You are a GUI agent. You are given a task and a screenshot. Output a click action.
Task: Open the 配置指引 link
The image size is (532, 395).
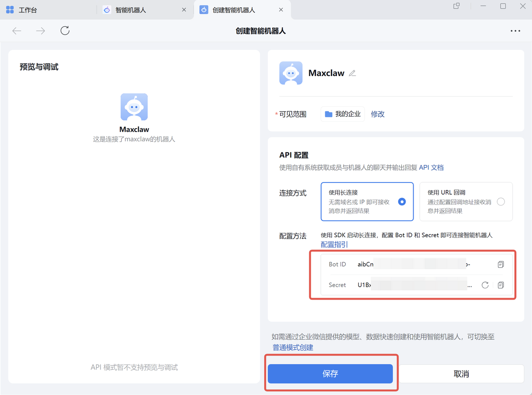(x=334, y=244)
